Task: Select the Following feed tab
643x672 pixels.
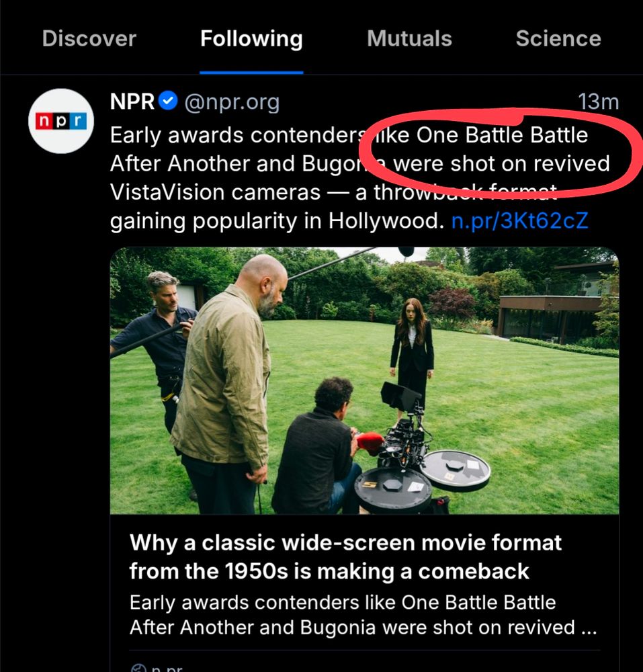Action: 251,38
